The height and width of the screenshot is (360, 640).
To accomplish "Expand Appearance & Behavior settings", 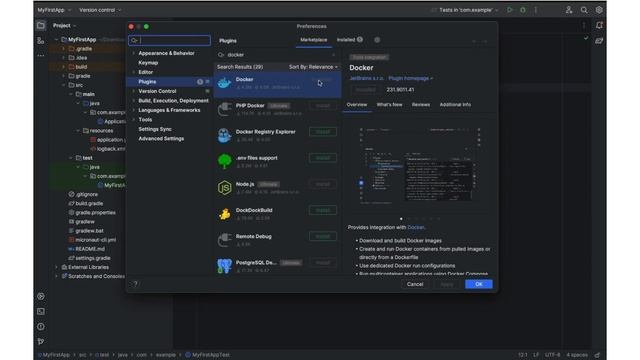I will click(133, 53).
